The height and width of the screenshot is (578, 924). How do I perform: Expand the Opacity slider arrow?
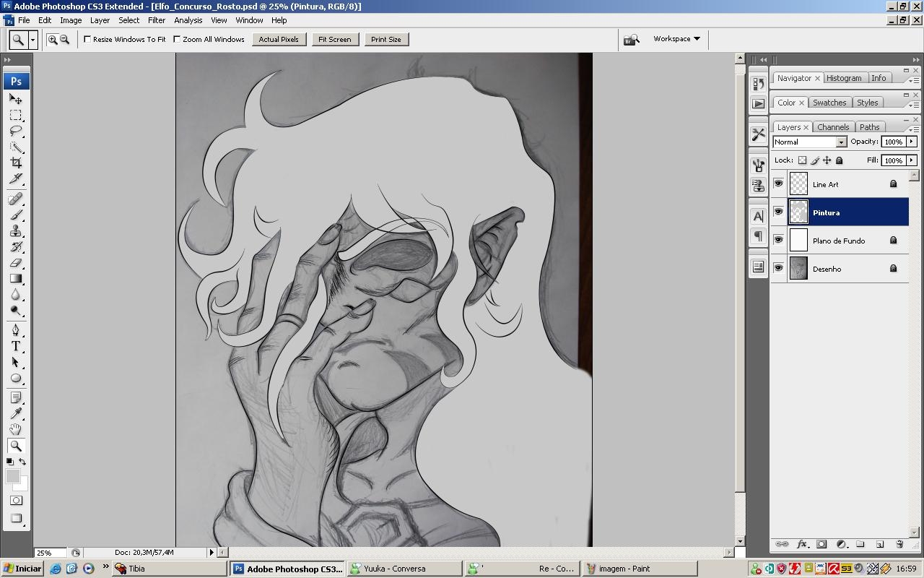(912, 142)
